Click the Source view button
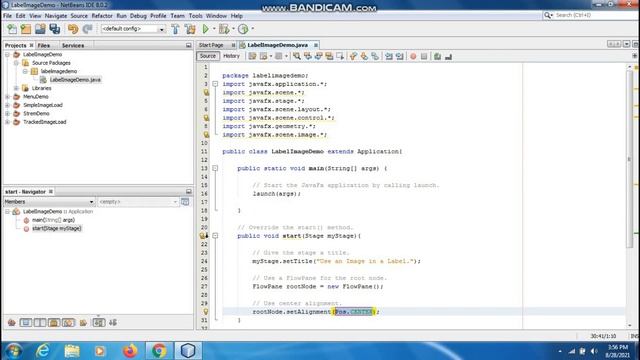Screen dimensions: 640x360 click(x=207, y=56)
